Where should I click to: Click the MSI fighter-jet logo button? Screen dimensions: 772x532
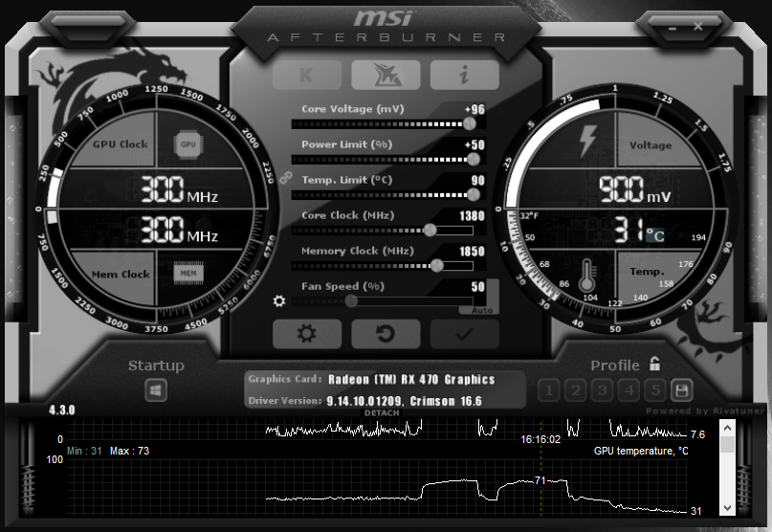[386, 75]
